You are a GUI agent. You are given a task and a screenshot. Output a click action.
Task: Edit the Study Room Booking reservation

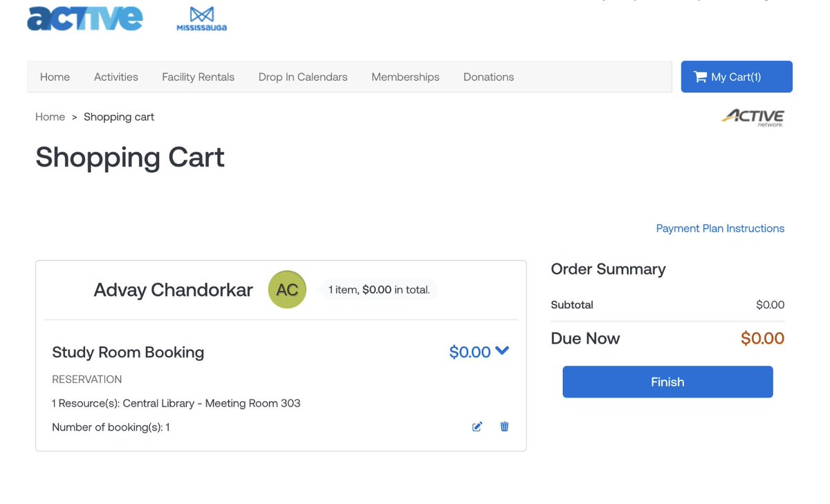[477, 427]
